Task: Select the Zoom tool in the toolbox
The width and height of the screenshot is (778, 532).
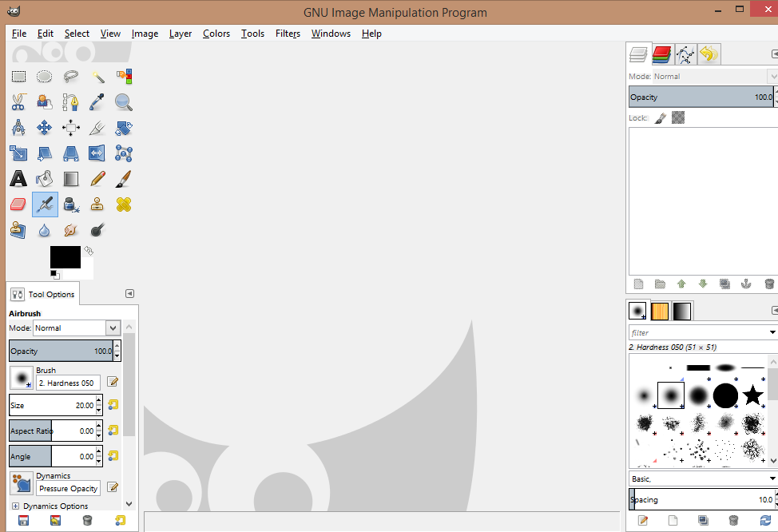Action: (x=123, y=101)
